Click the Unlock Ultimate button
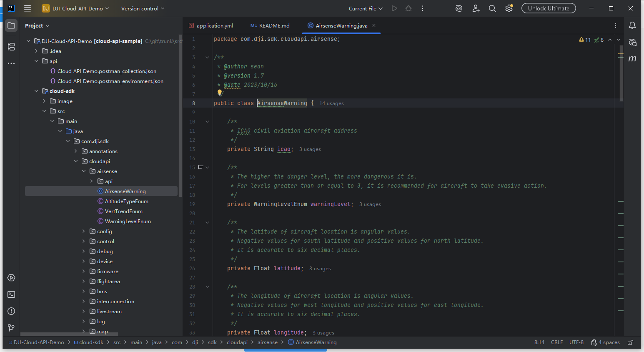Screen dimensions: 644x352 pyautogui.click(x=548, y=8)
